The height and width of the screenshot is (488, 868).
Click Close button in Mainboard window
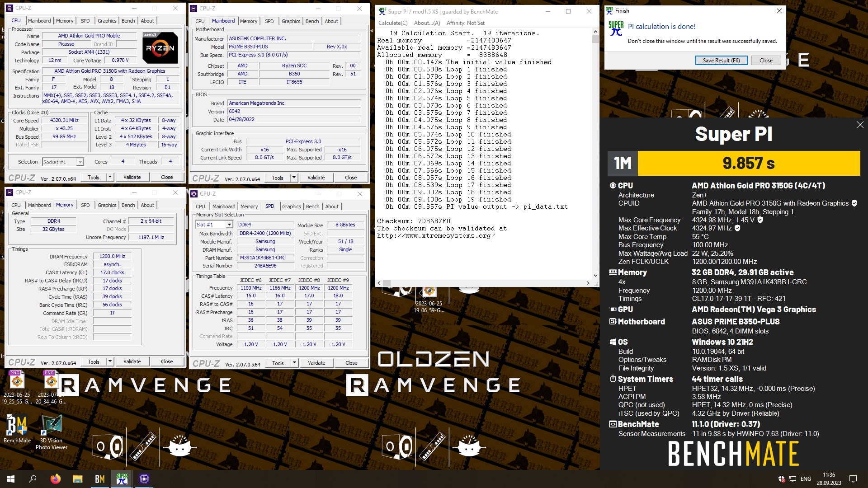point(351,178)
